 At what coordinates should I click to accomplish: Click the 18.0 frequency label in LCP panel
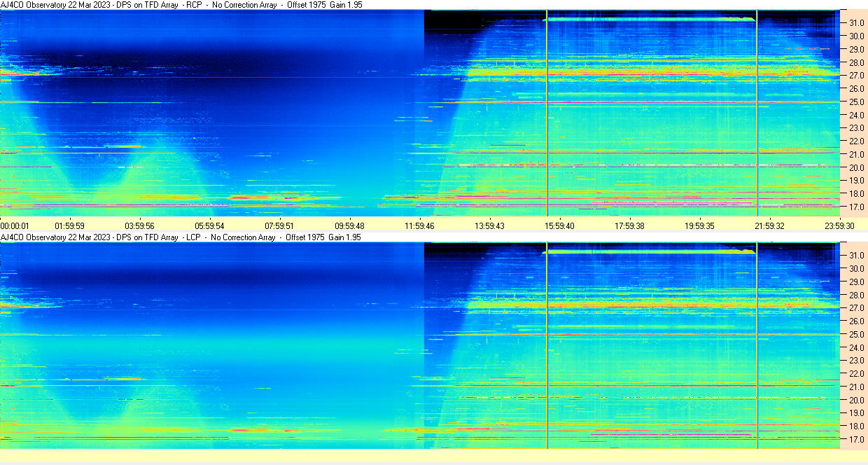tap(857, 426)
